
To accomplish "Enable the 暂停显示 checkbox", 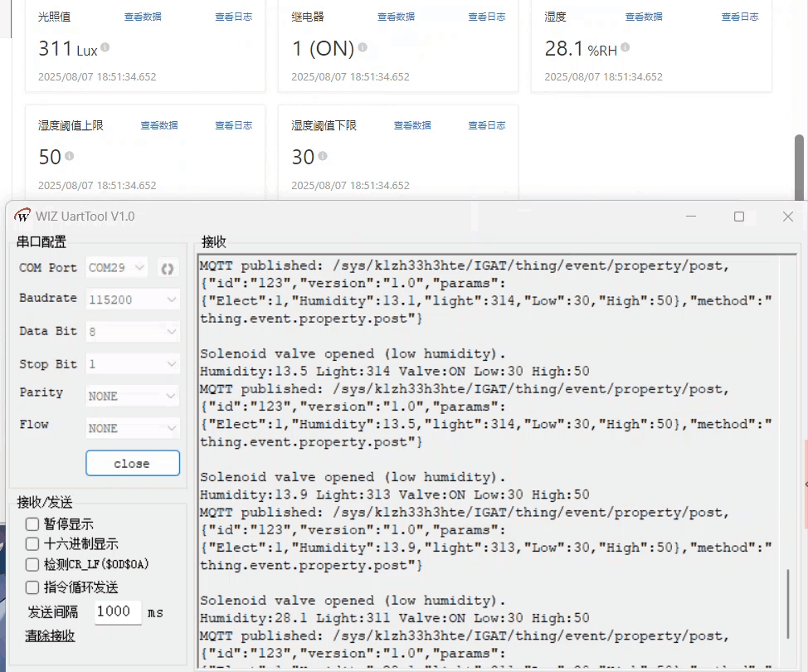I will point(32,524).
